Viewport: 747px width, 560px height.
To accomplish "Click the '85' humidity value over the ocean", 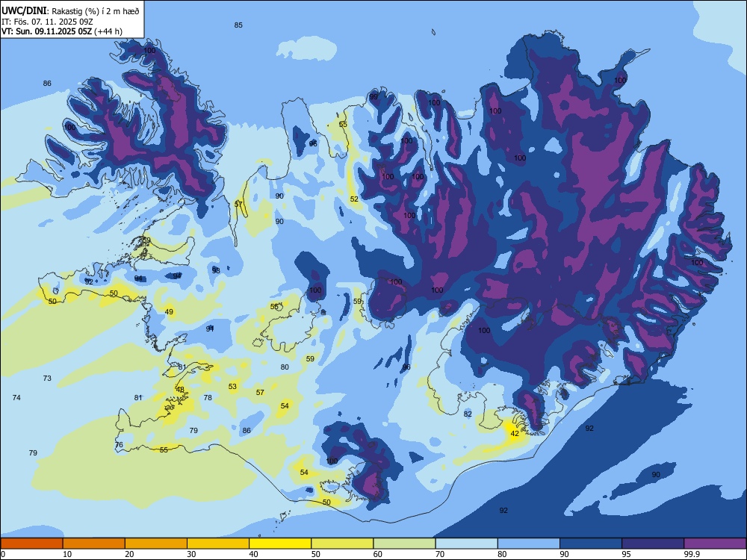I will [238, 25].
